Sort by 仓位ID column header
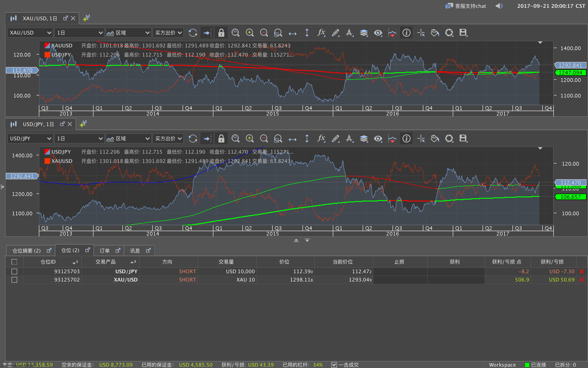This screenshot has width=588, height=368. point(52,262)
